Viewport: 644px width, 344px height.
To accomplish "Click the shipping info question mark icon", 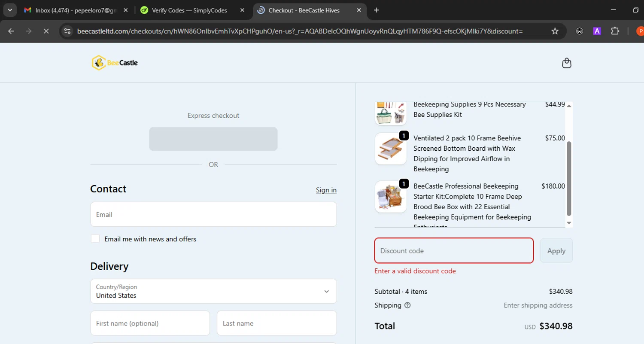I will click(x=407, y=305).
